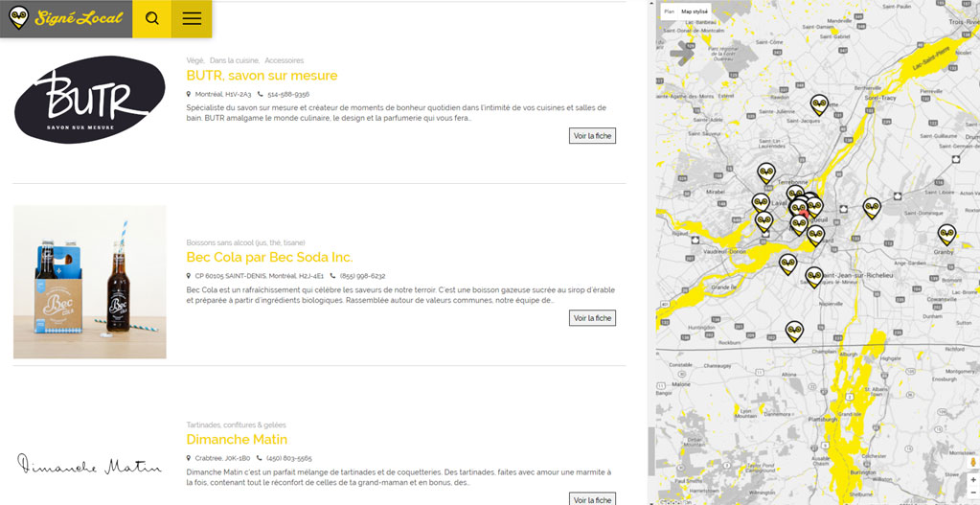Click the phone number (450) 803-5565
Viewport: 980px width, 505px height.
(x=289, y=458)
